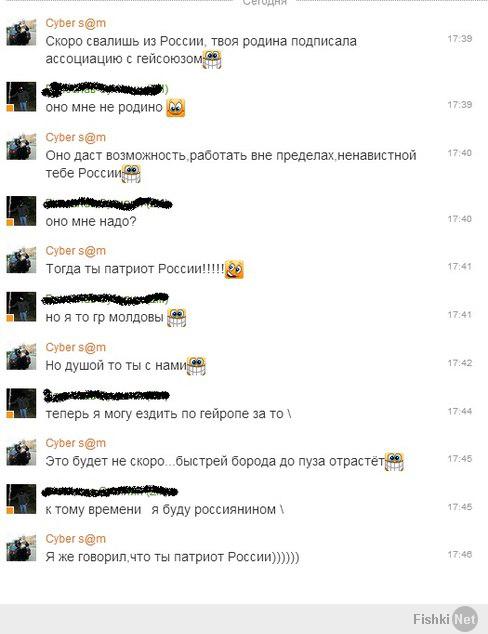Click Cyber s@m avatar on the 17:45 beard message
Viewport: 488px width, 634px height.
point(21,452)
